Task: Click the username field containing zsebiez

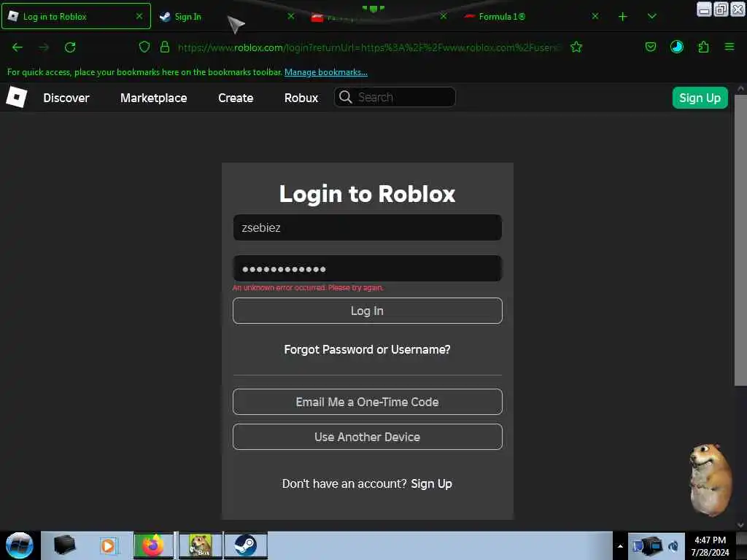Action: (x=368, y=227)
